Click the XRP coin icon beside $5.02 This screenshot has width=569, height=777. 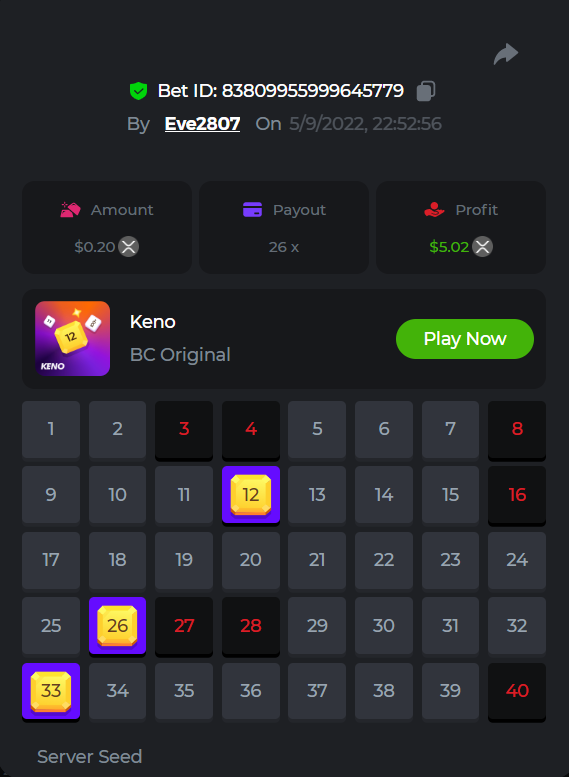tap(482, 246)
